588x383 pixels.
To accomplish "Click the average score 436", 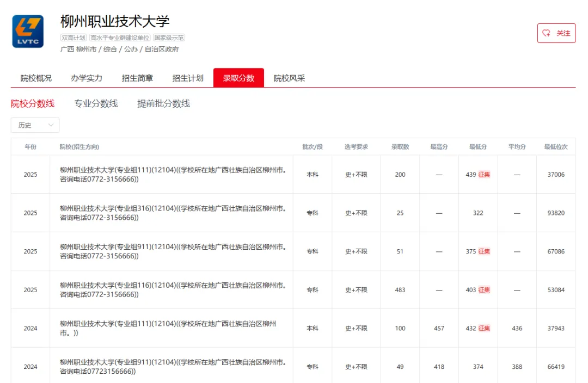I will (x=517, y=328).
